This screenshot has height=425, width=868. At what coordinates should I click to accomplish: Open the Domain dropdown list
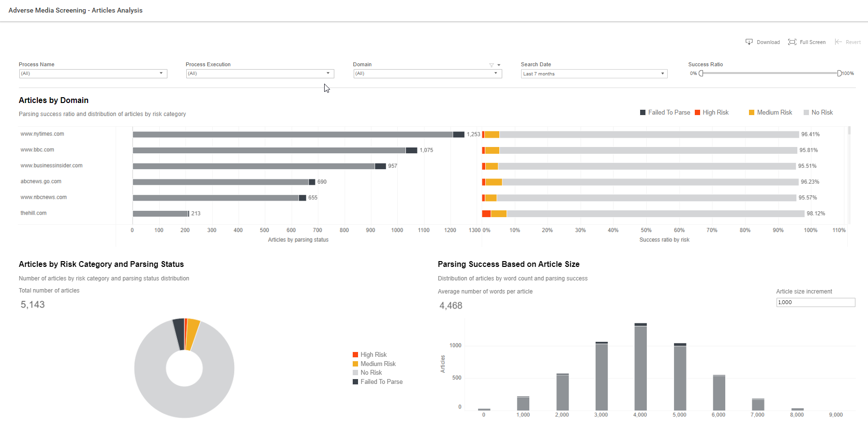427,73
